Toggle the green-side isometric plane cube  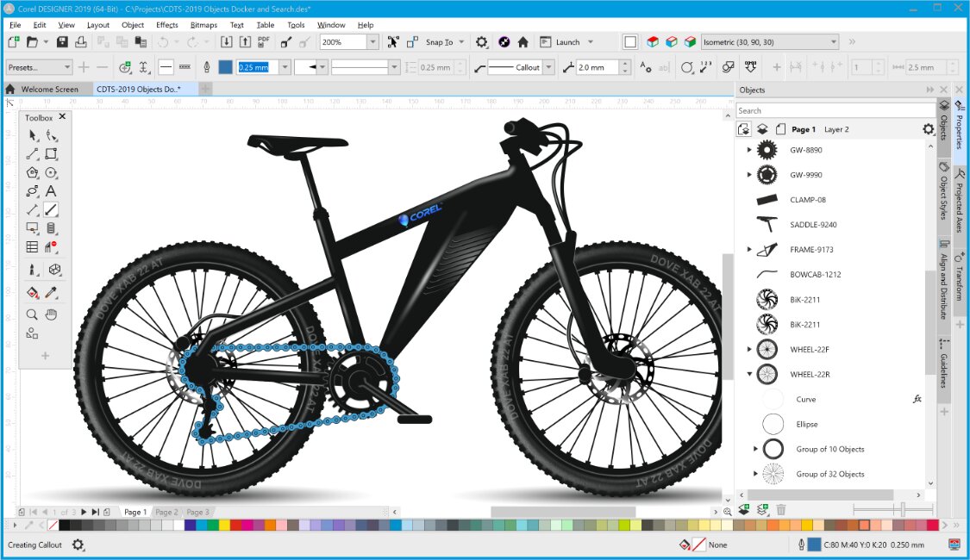coord(691,42)
